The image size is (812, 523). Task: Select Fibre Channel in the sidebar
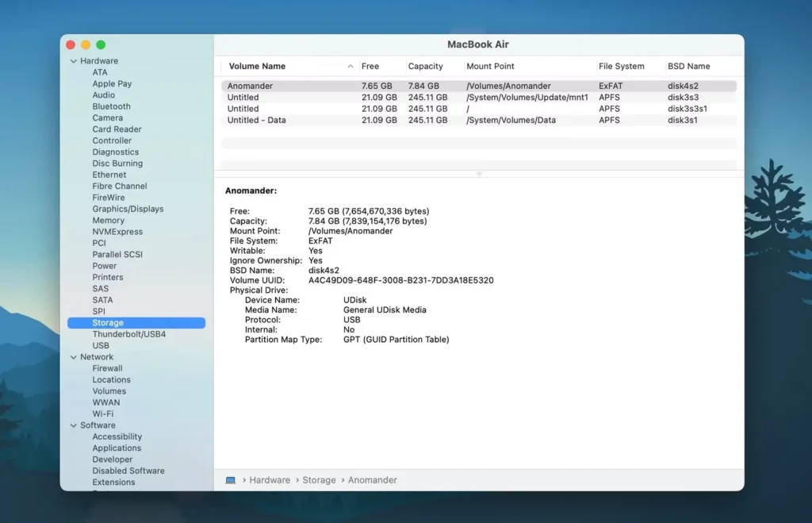[120, 187]
